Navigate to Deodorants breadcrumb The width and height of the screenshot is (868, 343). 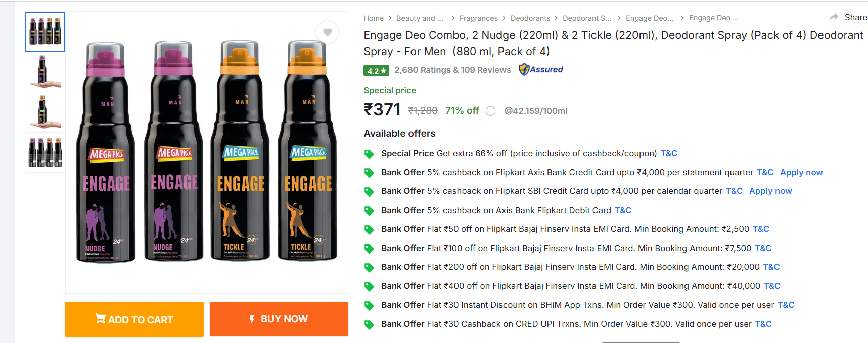(x=530, y=18)
